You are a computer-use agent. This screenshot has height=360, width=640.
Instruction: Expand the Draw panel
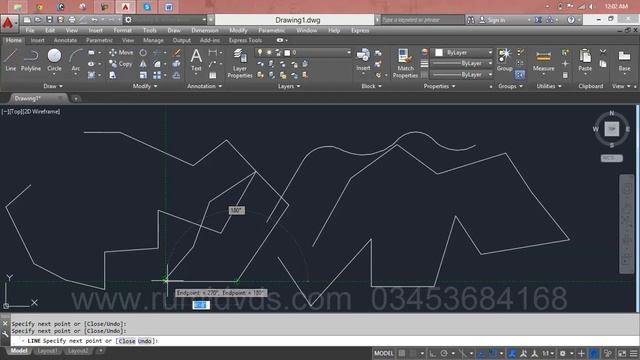[53, 86]
